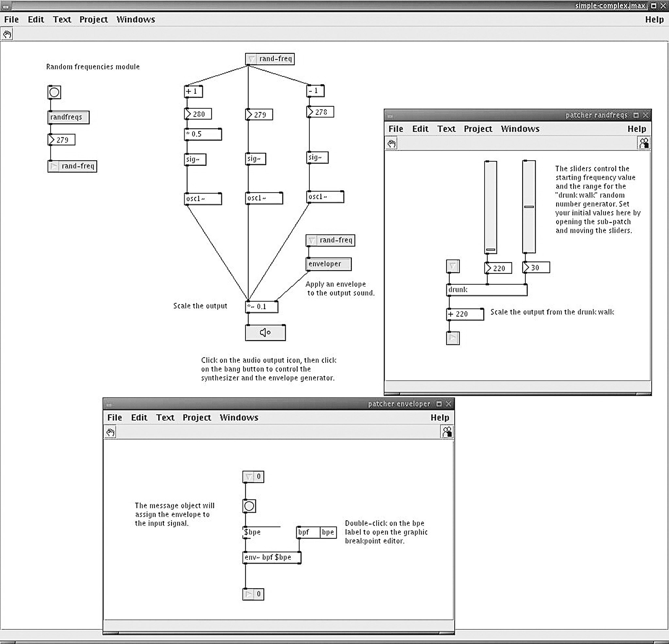Expand the triangle toggle above drunk object
The width and height of the screenshot is (669, 644).
click(449, 264)
